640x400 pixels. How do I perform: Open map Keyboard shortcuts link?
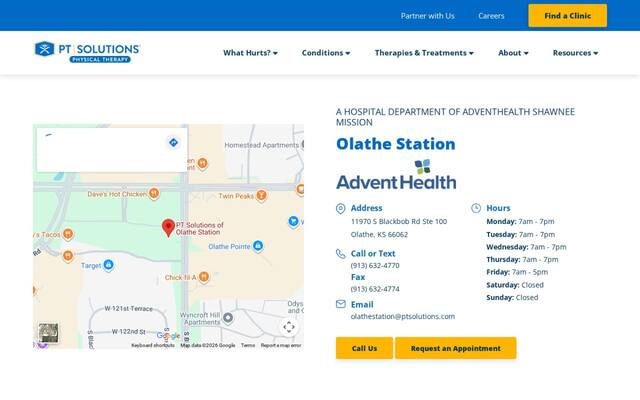(153, 345)
